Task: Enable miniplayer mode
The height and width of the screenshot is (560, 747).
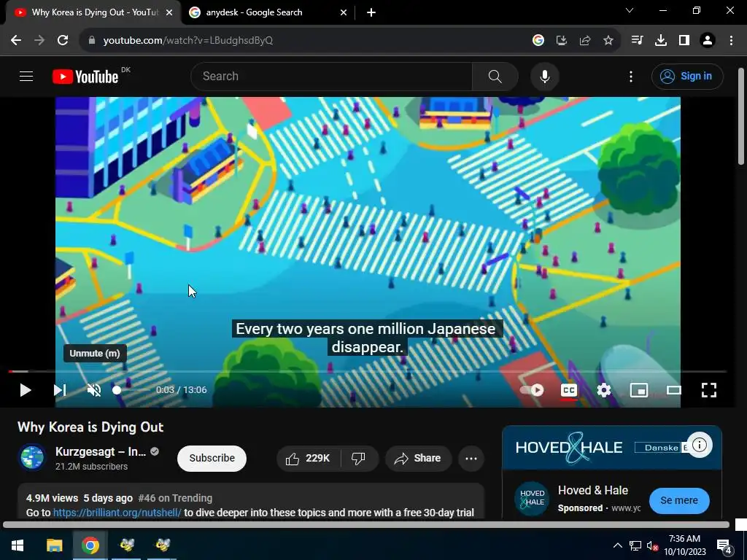Action: coord(638,390)
